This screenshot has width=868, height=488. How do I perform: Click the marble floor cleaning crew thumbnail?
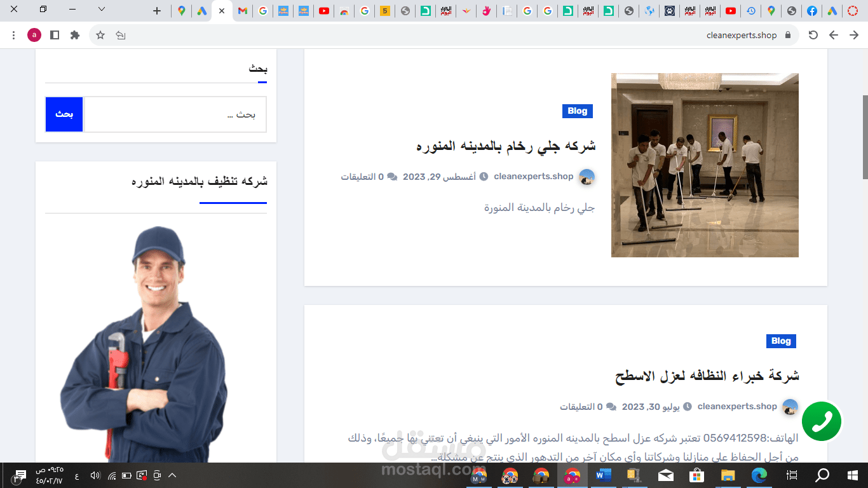(705, 165)
